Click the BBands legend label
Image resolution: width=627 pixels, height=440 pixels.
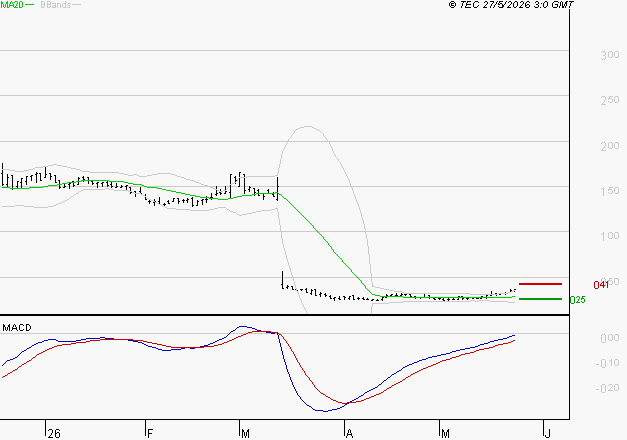coord(56,5)
